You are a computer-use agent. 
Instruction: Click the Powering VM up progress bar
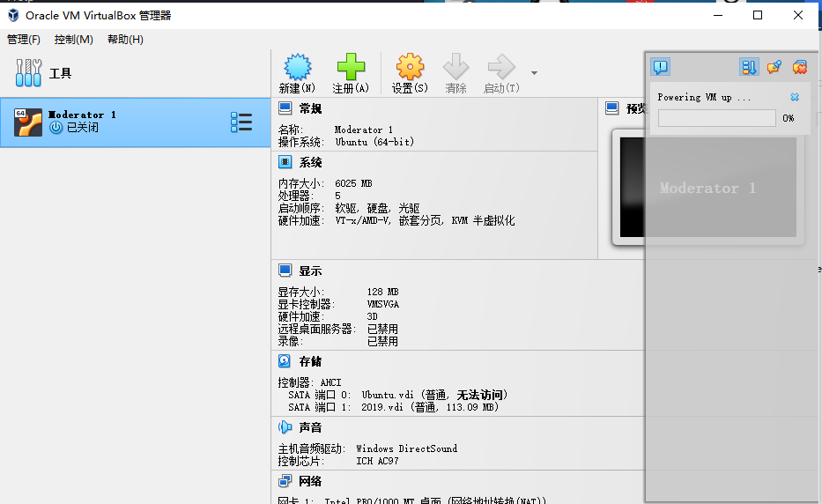coord(716,118)
